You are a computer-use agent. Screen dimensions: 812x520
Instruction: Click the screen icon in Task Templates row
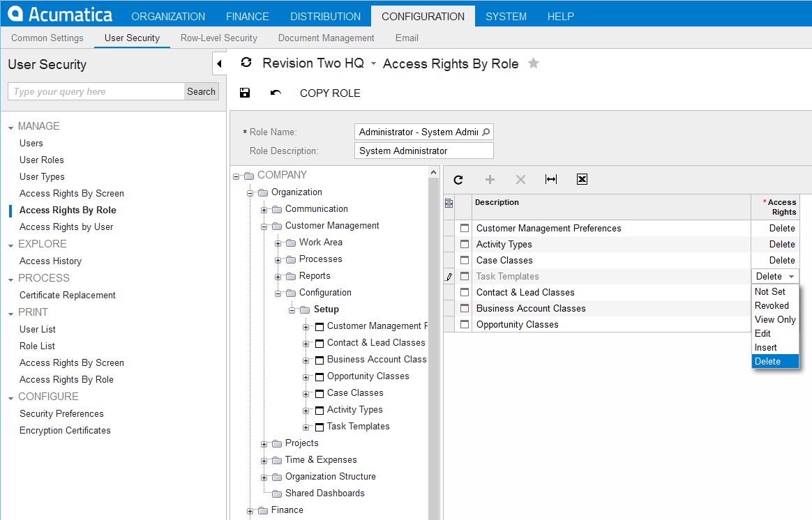pos(465,276)
